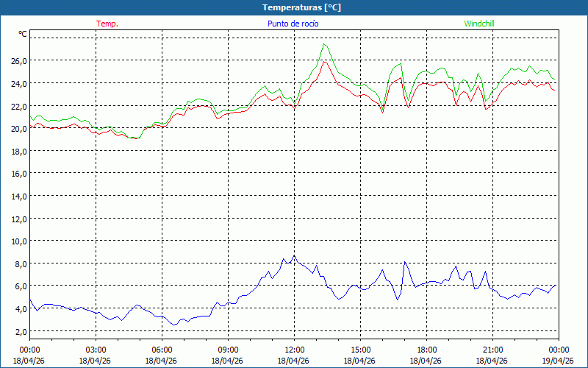588x368 pixels.
Task: Select the 15:00 time marker
Action: (x=361, y=350)
